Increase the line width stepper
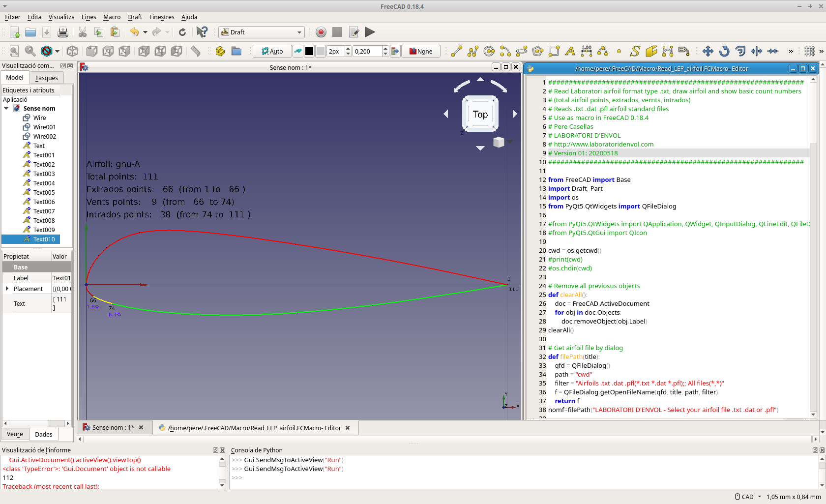The height and width of the screenshot is (504, 826). tap(348, 49)
